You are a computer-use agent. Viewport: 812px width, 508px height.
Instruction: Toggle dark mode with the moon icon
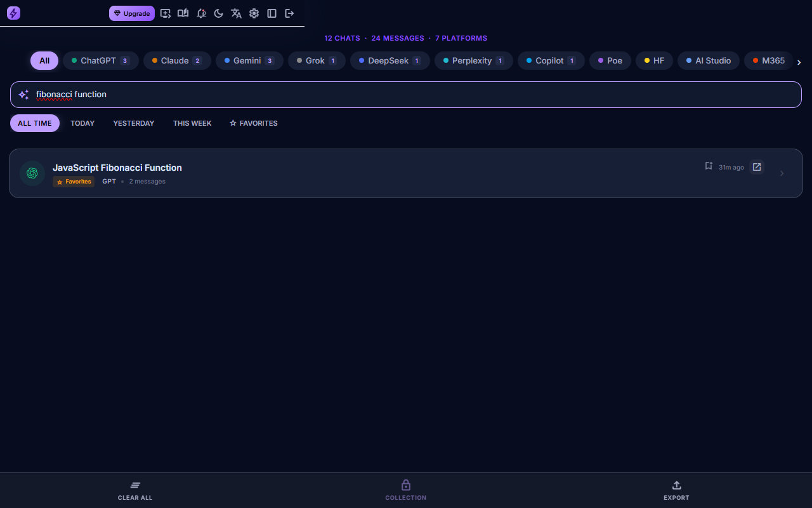coord(219,13)
